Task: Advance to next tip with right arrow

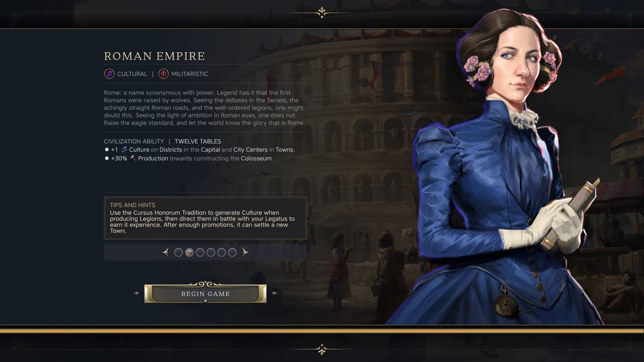Action: (x=246, y=252)
